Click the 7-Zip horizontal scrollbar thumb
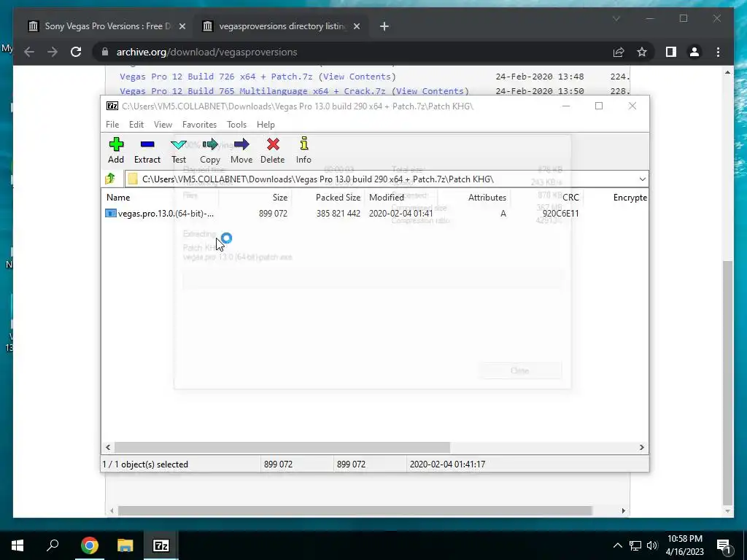 pyautogui.click(x=282, y=447)
